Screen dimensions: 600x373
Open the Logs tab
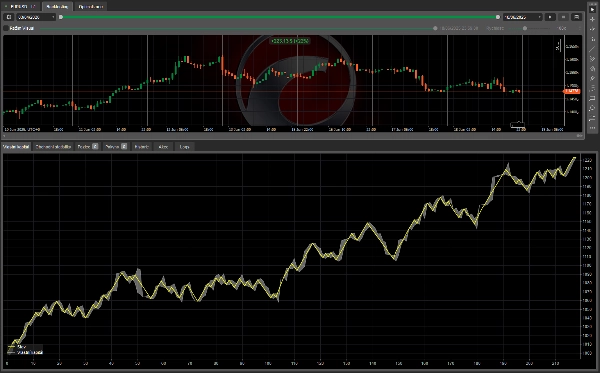pyautogui.click(x=184, y=147)
